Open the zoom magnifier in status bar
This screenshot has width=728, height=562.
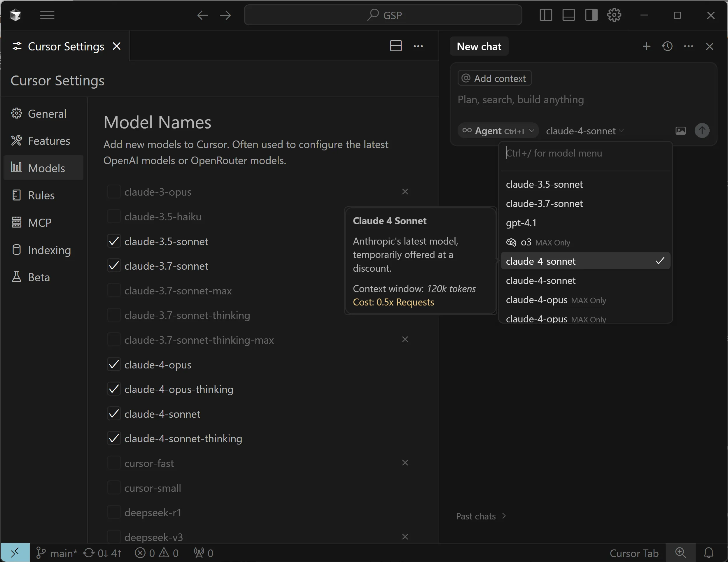[x=680, y=553]
